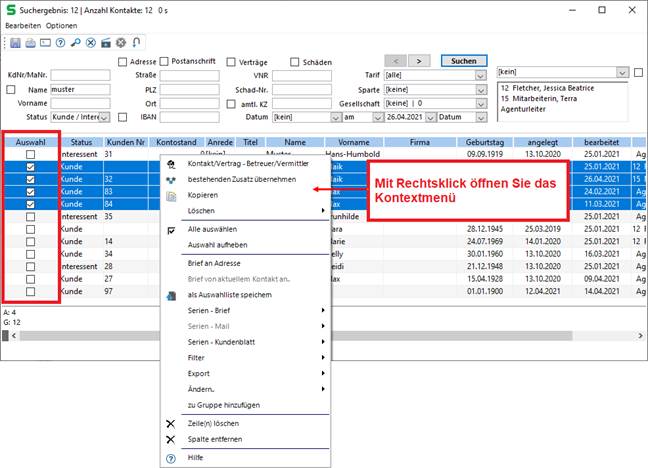Screen dimensions: 648x468
Task: Click the magnifier search icon in toolbar
Action: (76, 43)
